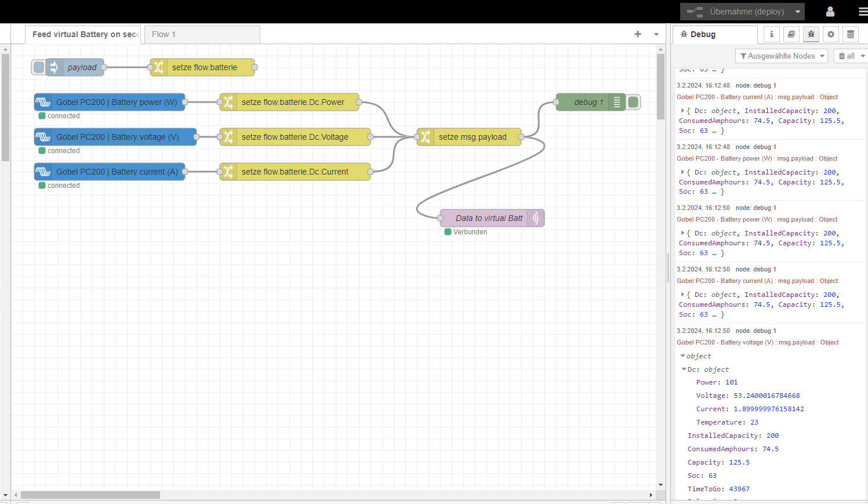868x504 pixels.
Task: Open the user account menu icon
Action: coord(830,12)
